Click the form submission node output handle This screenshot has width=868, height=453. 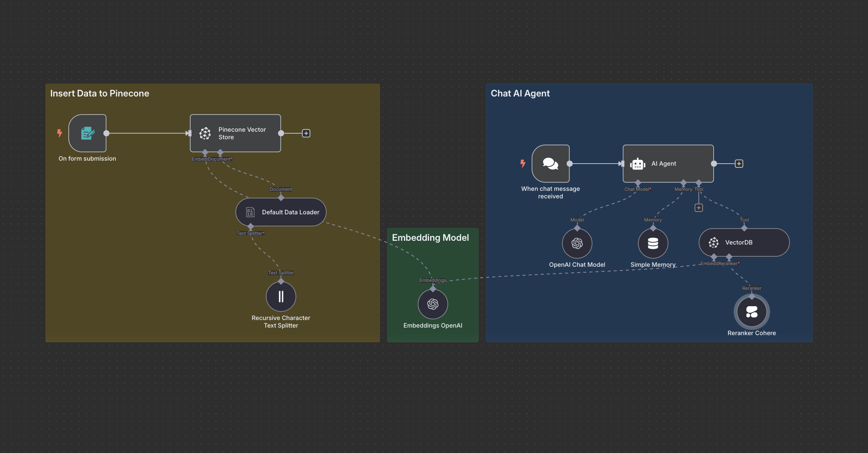[x=107, y=133]
